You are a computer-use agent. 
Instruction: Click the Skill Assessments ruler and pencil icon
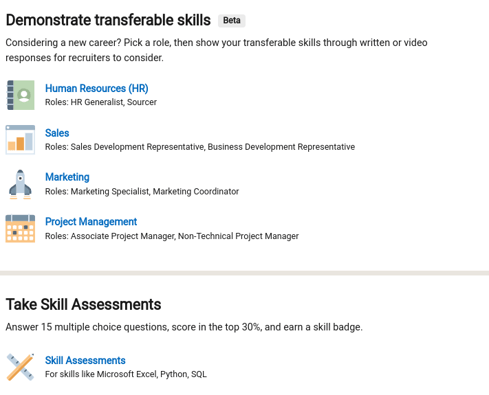click(20, 367)
